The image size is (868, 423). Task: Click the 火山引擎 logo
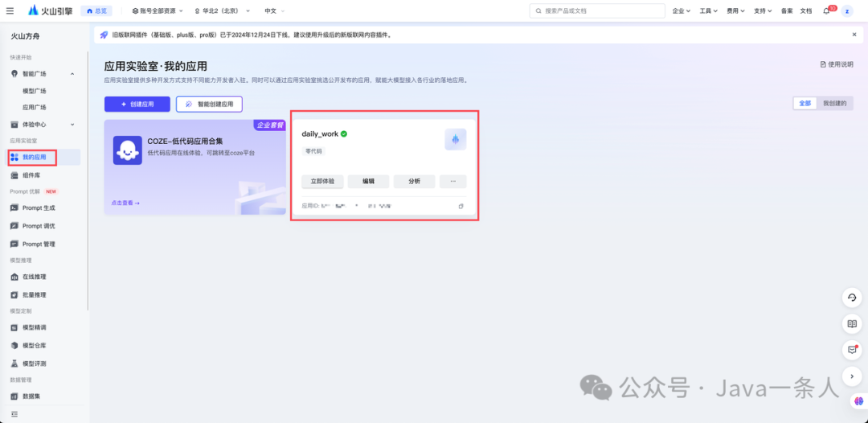tap(50, 10)
